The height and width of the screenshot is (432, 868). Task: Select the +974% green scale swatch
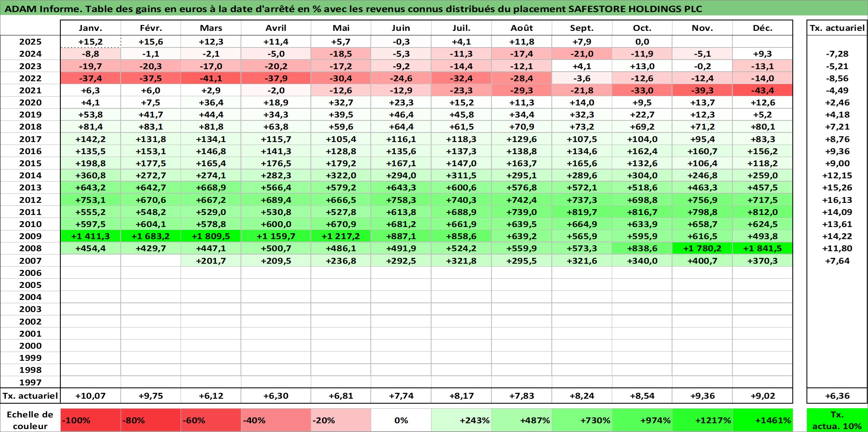point(642,420)
